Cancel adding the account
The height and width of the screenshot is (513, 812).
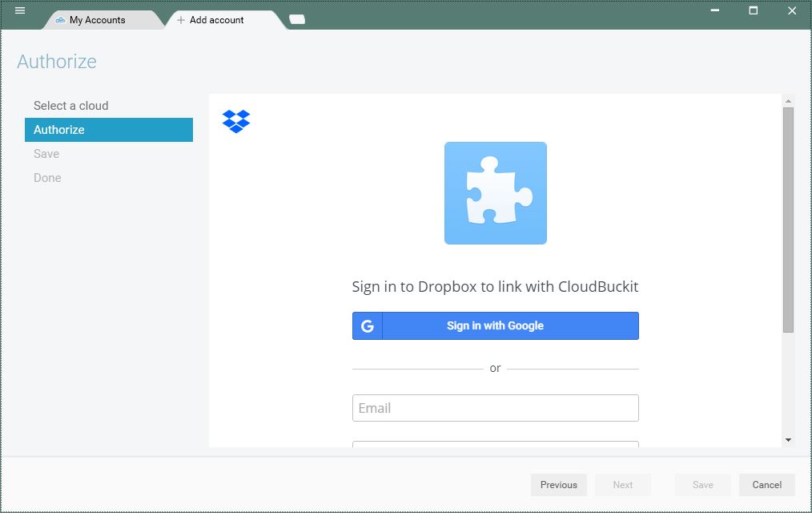tap(767, 484)
